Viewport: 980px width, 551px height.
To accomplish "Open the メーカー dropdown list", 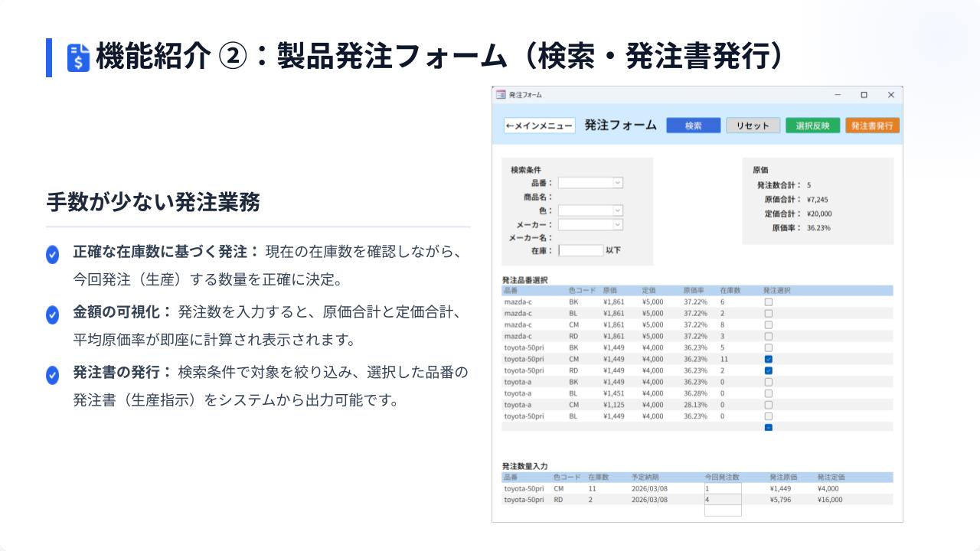I will (617, 224).
